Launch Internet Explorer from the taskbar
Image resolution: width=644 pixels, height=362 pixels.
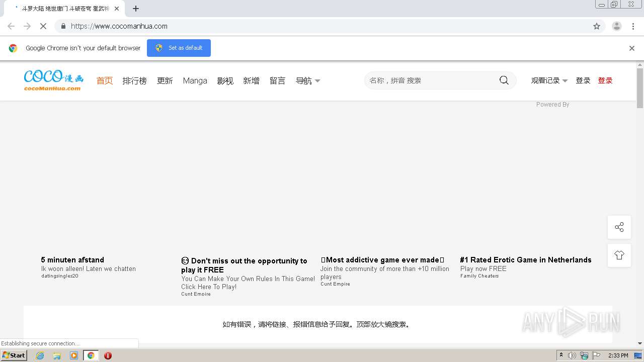(x=40, y=355)
